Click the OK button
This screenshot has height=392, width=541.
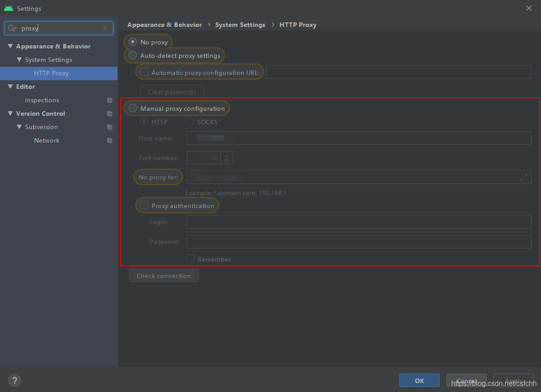419,380
